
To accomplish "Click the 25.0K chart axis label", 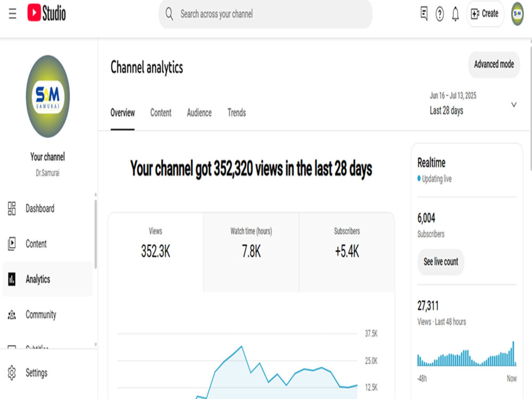I will (371, 361).
